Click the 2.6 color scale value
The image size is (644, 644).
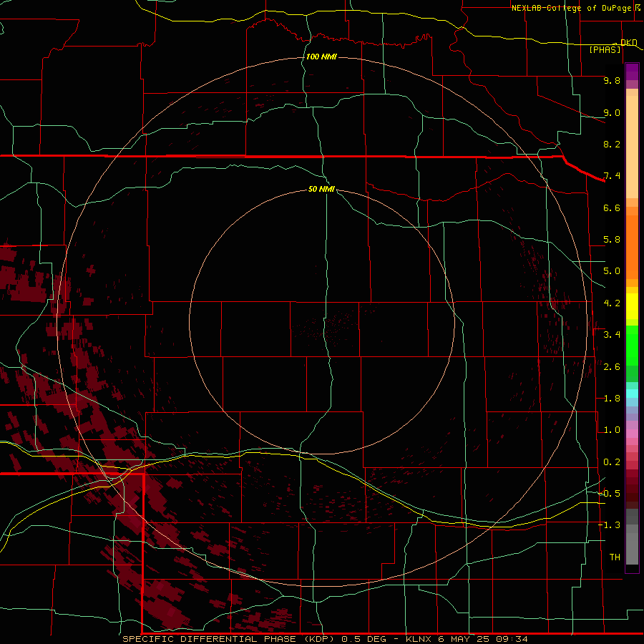click(612, 367)
